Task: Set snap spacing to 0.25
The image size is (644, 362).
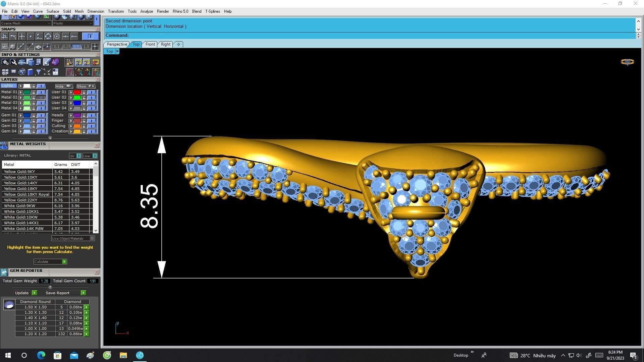Action: [x=66, y=47]
